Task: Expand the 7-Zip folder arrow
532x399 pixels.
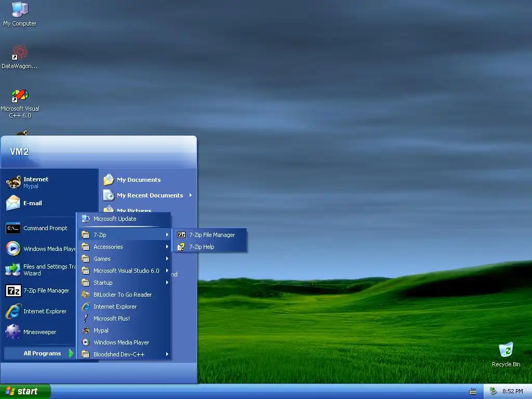Action: click(x=167, y=234)
